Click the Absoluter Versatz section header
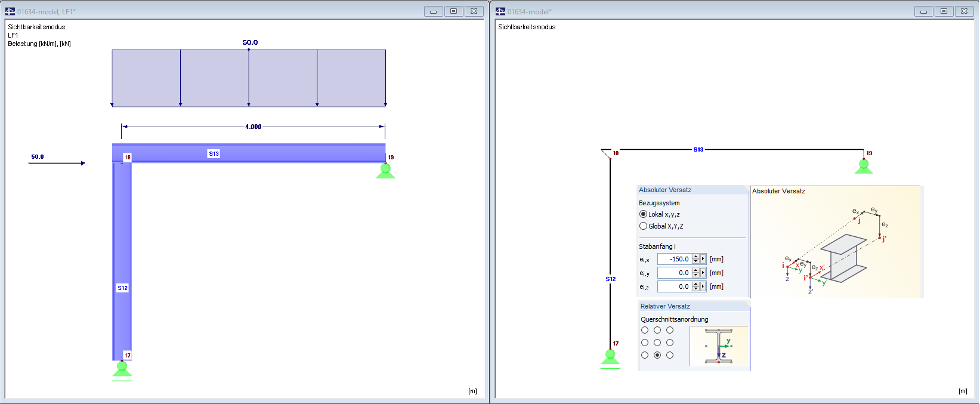Image resolution: width=980 pixels, height=404 pixels. (693, 190)
